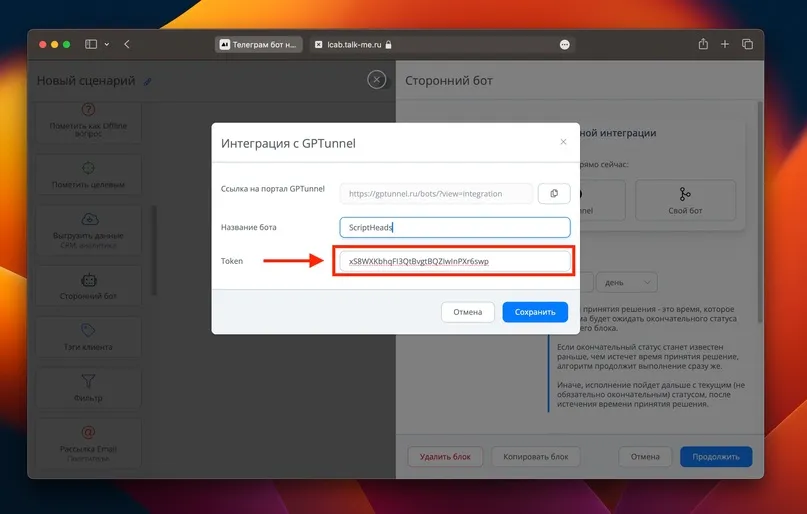Open the Share icon in Safari toolbar

click(x=703, y=44)
